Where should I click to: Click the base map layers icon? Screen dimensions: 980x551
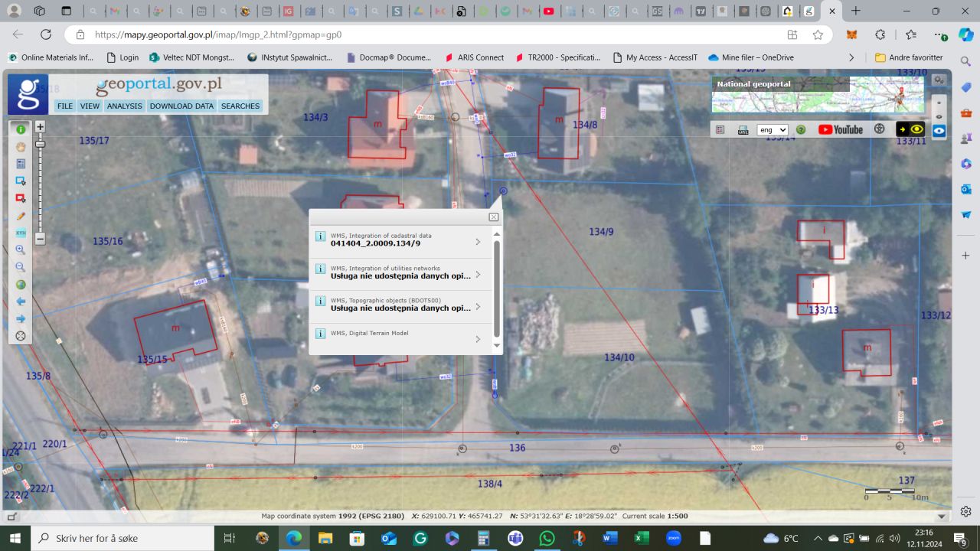743,130
